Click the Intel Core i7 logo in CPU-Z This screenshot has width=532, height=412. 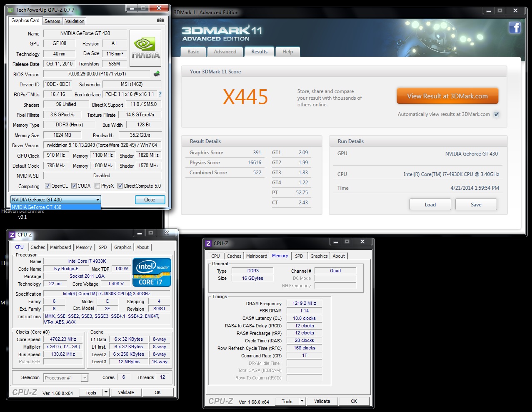click(152, 272)
